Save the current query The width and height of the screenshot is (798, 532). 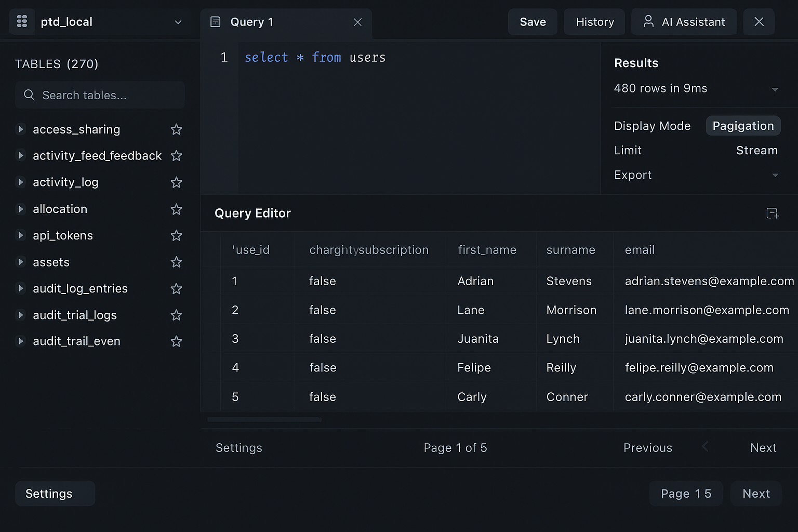click(x=533, y=21)
